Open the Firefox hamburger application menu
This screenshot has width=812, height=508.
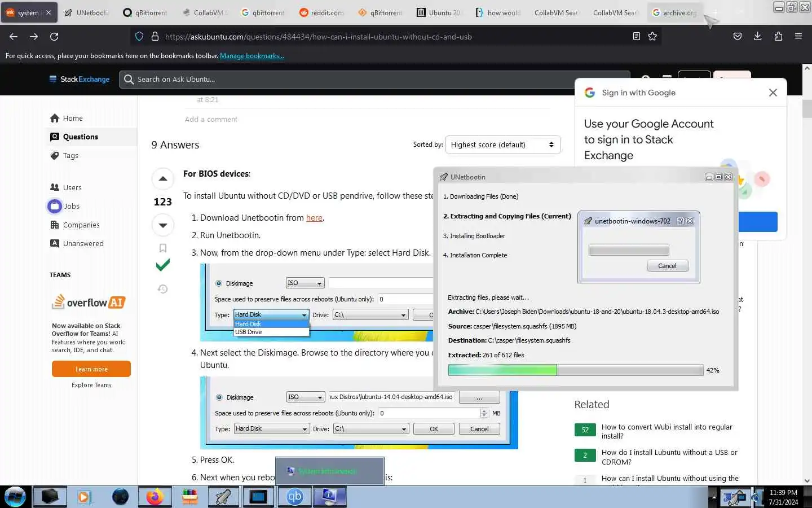point(798,37)
